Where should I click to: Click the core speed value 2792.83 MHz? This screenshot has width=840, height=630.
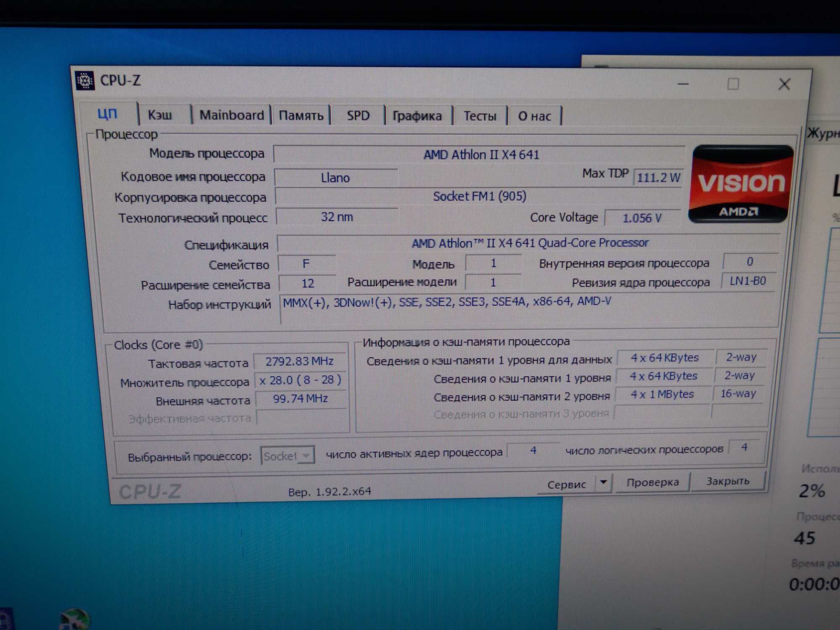pyautogui.click(x=300, y=362)
